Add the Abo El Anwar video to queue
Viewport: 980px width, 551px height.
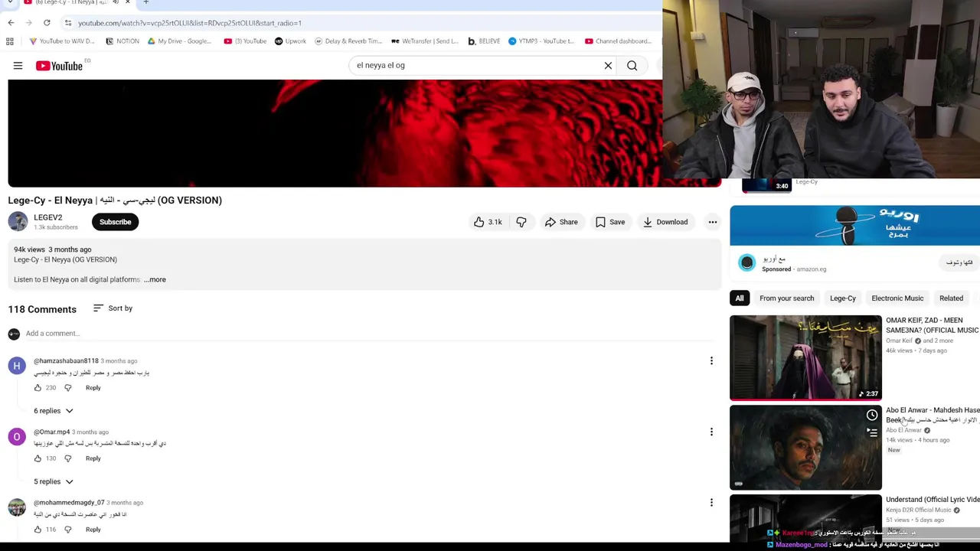(x=872, y=432)
